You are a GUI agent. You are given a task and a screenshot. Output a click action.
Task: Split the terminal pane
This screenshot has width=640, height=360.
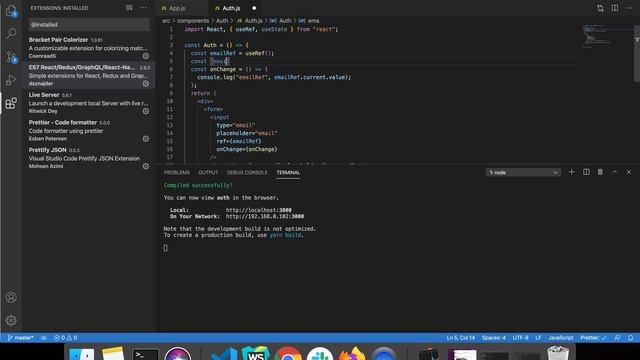click(586, 172)
